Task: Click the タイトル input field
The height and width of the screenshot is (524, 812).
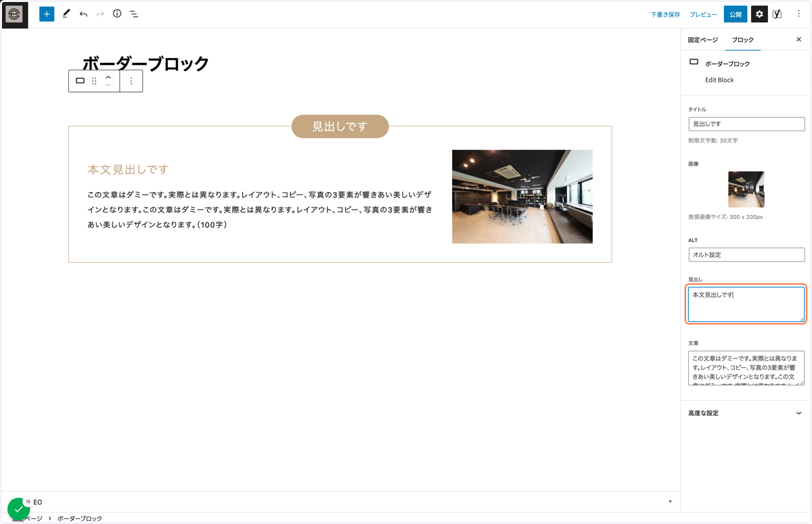Action: (746, 124)
